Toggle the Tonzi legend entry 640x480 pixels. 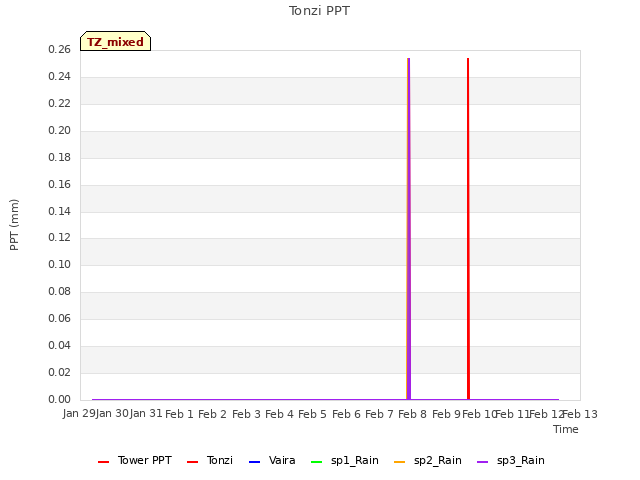[x=210, y=461]
